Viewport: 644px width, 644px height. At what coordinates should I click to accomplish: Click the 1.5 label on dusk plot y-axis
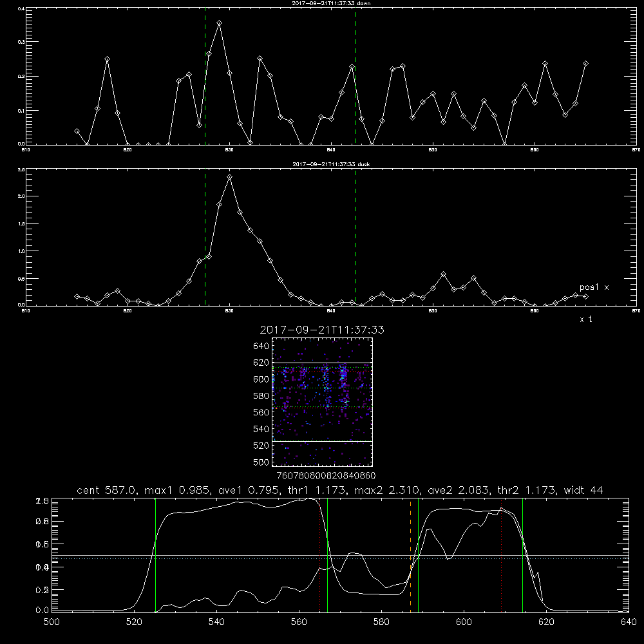click(x=21, y=224)
